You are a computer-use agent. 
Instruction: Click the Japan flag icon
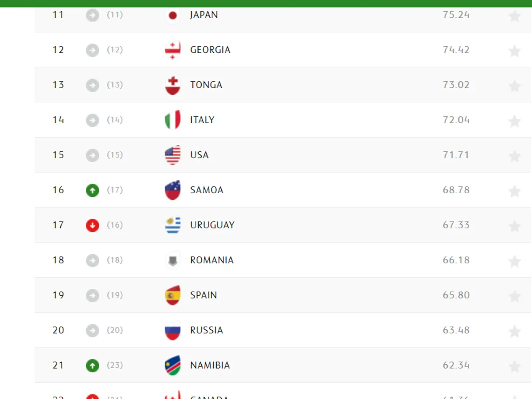[172, 16]
